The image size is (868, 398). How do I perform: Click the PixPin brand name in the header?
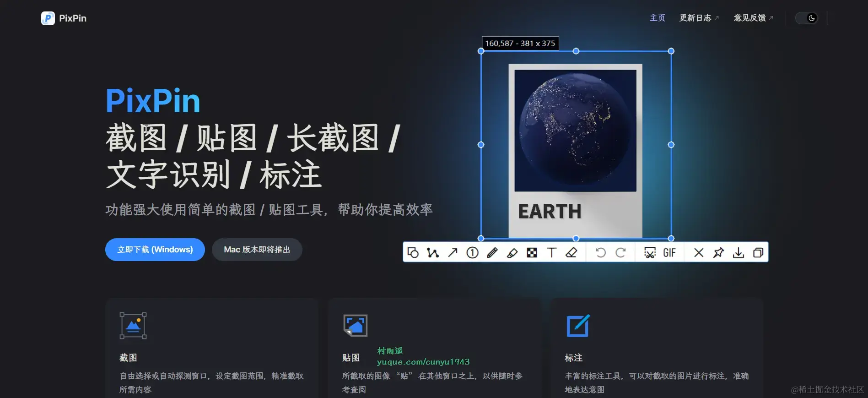click(73, 18)
